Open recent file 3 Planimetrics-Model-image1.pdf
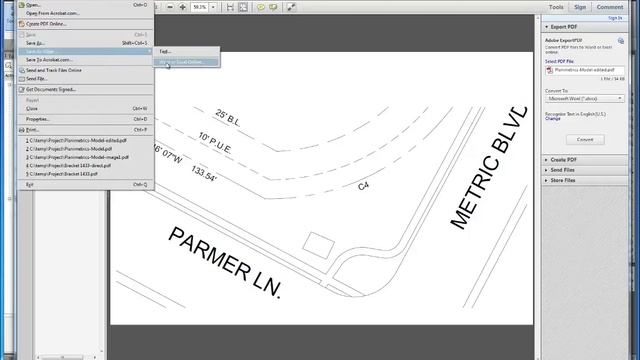The height and width of the screenshot is (360, 640). click(85, 157)
